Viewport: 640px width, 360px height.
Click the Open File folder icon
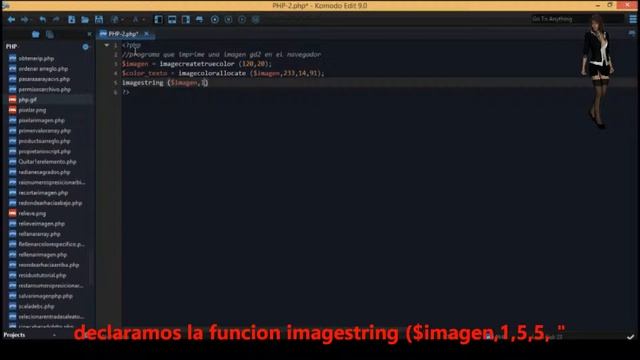(85, 19)
